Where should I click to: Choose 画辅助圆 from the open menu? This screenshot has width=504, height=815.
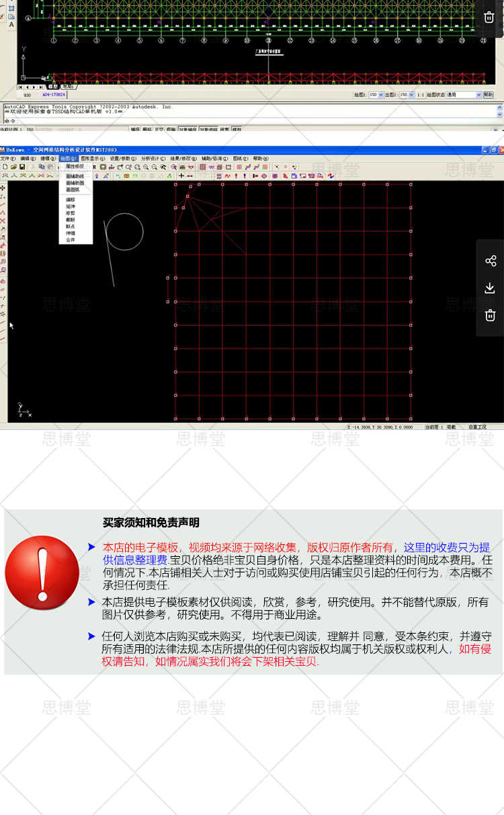pos(75,183)
